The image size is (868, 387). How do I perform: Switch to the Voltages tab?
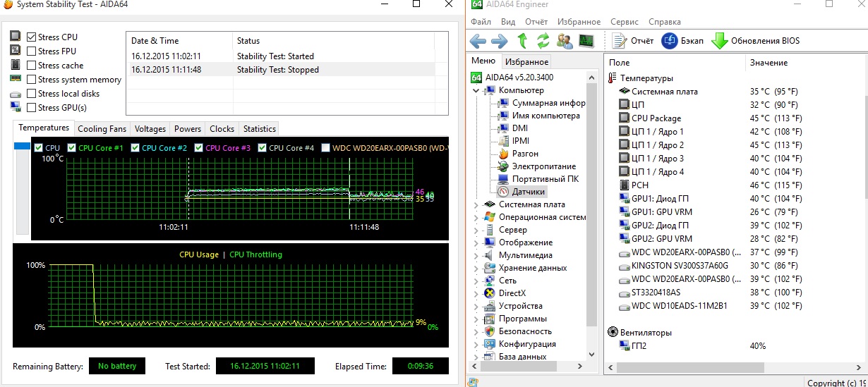150,129
